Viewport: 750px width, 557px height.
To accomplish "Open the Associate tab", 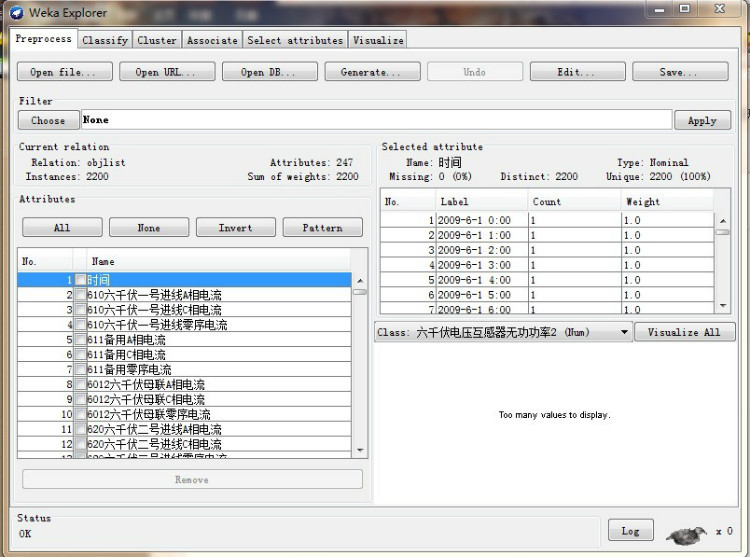I will [212, 40].
